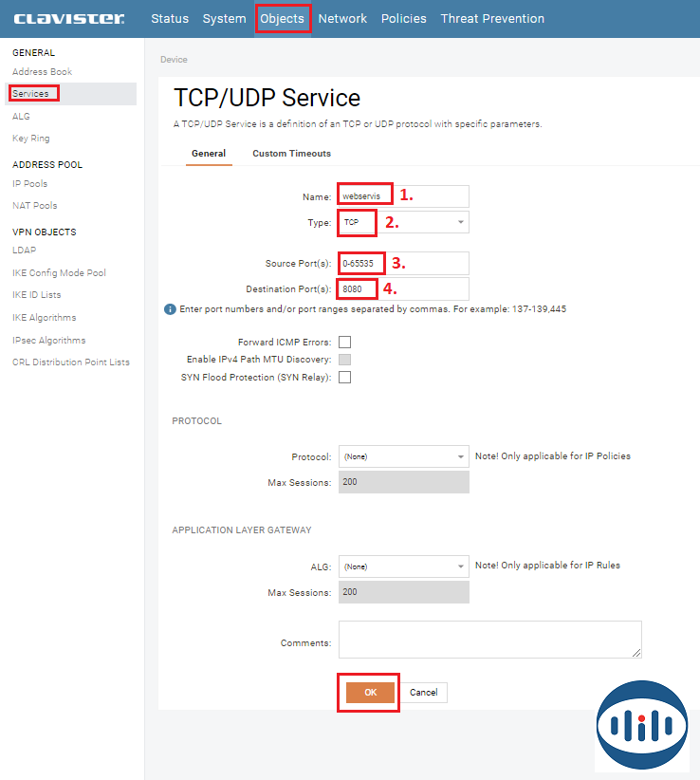This screenshot has height=780, width=700.
Task: Click the Clavister logo
Action: [68, 19]
